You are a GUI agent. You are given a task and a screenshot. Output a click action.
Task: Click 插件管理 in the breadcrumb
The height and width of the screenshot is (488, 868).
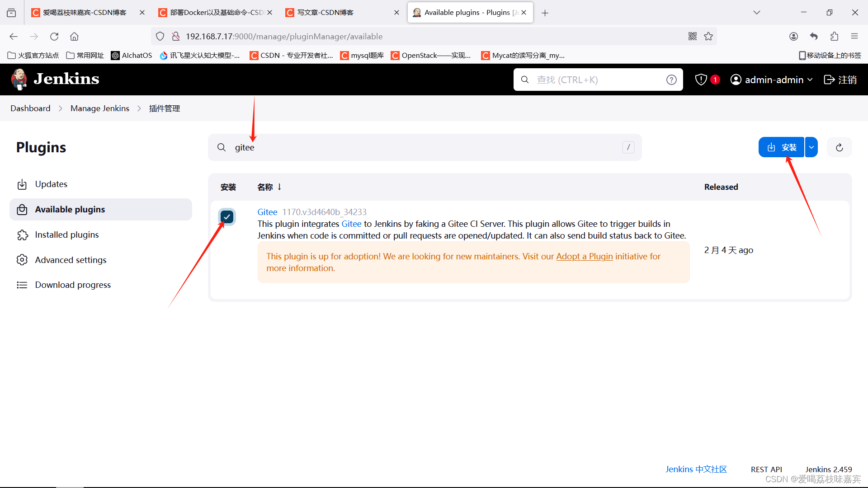[x=165, y=108]
